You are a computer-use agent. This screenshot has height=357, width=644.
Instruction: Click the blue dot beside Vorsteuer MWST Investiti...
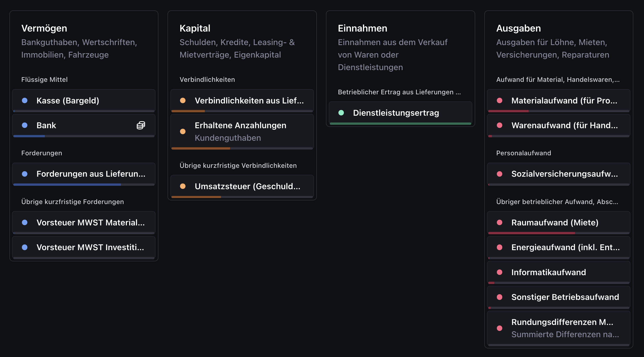click(25, 247)
